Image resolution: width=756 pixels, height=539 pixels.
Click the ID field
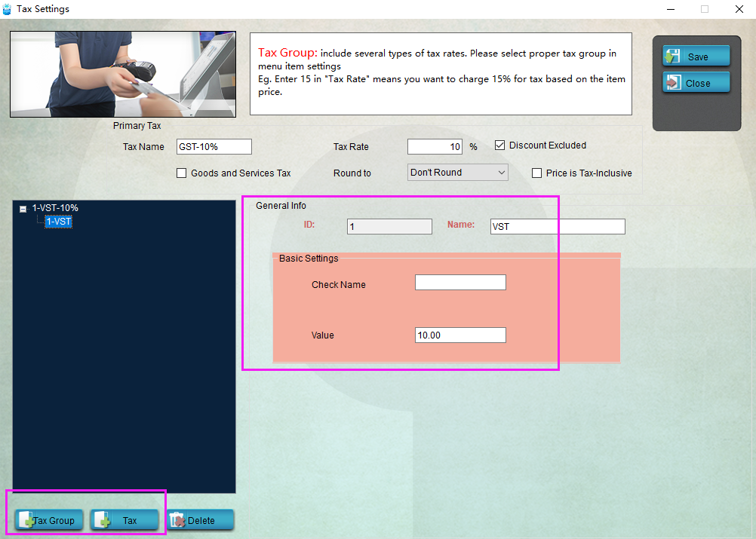point(389,226)
